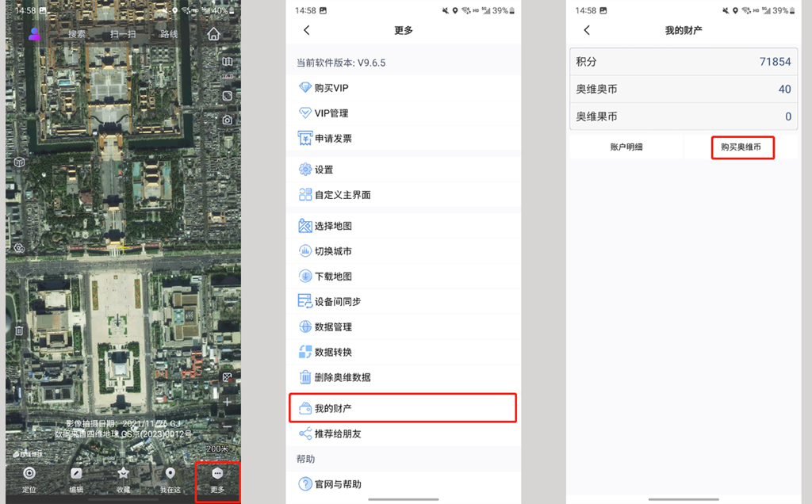Open 我的财产 menu entry
This screenshot has width=812, height=504.
(403, 408)
